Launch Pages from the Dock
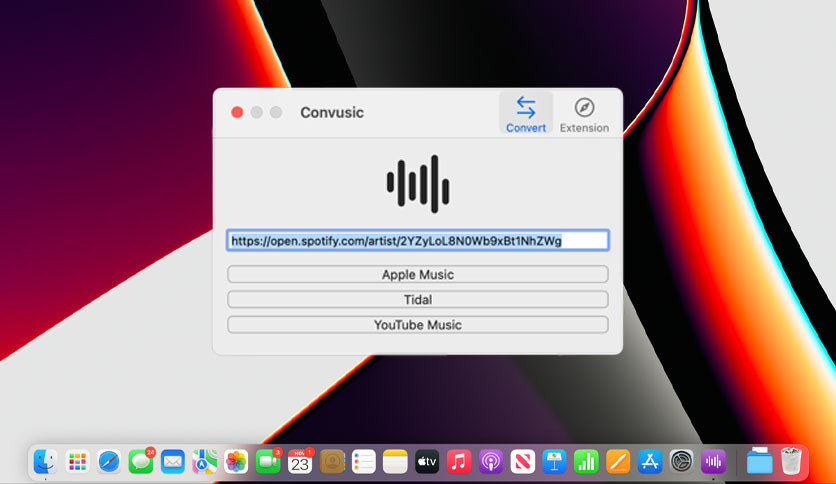 (x=618, y=461)
